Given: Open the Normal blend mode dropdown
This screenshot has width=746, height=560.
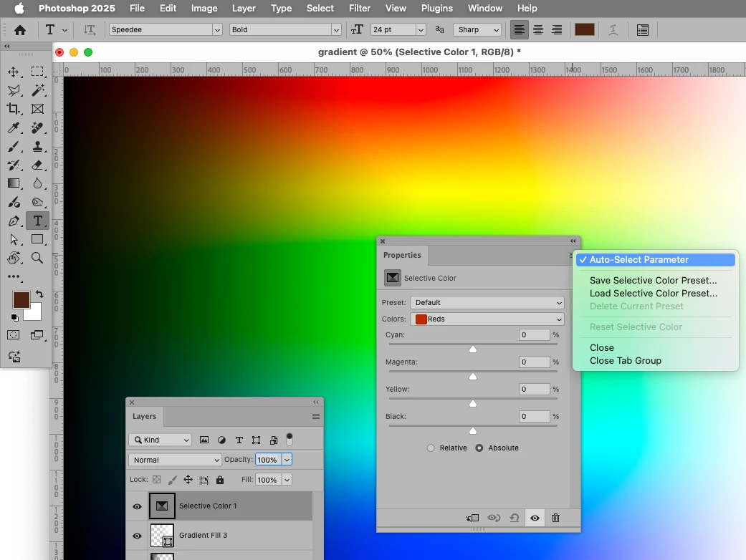Looking at the screenshot, I should point(175,460).
